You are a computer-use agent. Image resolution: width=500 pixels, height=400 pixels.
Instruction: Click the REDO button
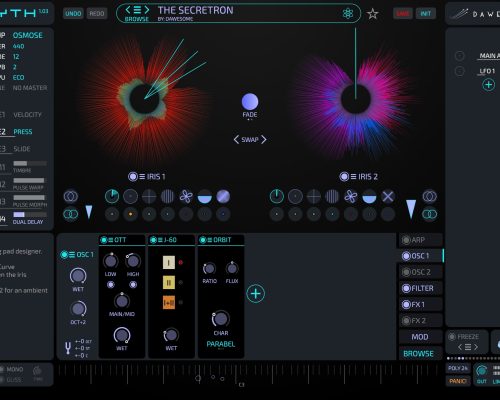[97, 14]
